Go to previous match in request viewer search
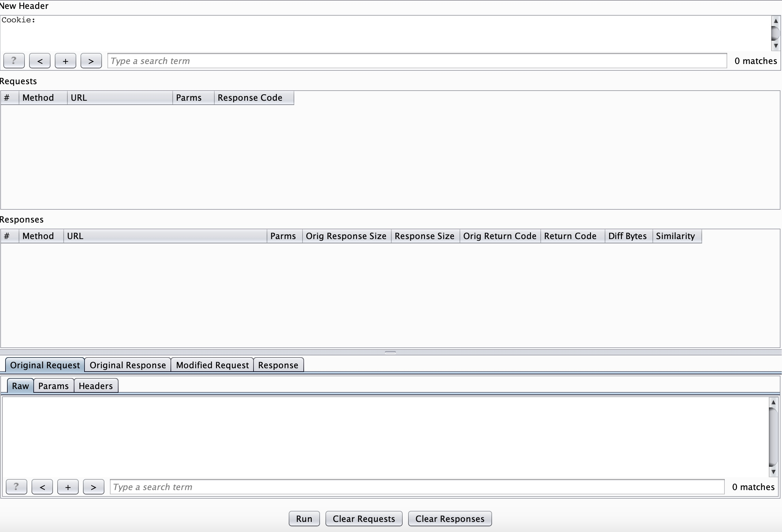Viewport: 782px width, 532px height. click(42, 487)
